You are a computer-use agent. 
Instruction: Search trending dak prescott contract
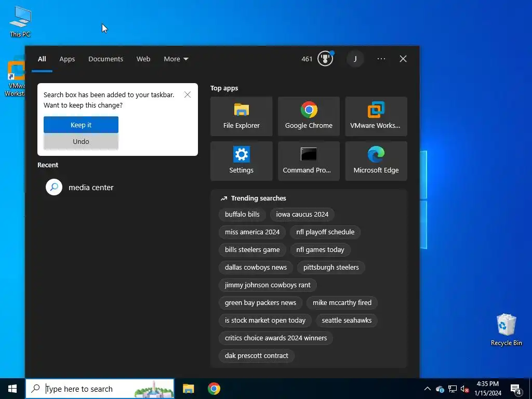coord(256,355)
